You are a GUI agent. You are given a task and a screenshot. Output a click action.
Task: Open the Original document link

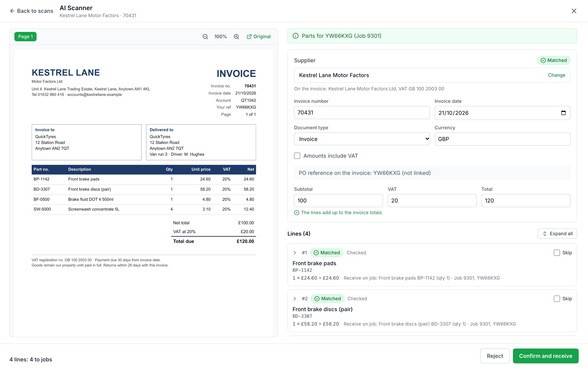point(259,37)
